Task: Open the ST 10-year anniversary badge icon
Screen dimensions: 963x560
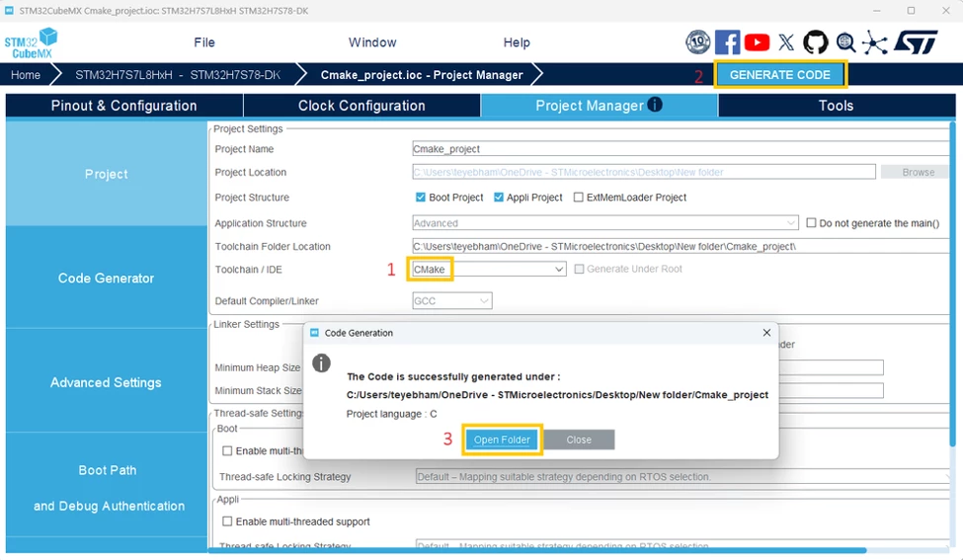Action: point(697,42)
